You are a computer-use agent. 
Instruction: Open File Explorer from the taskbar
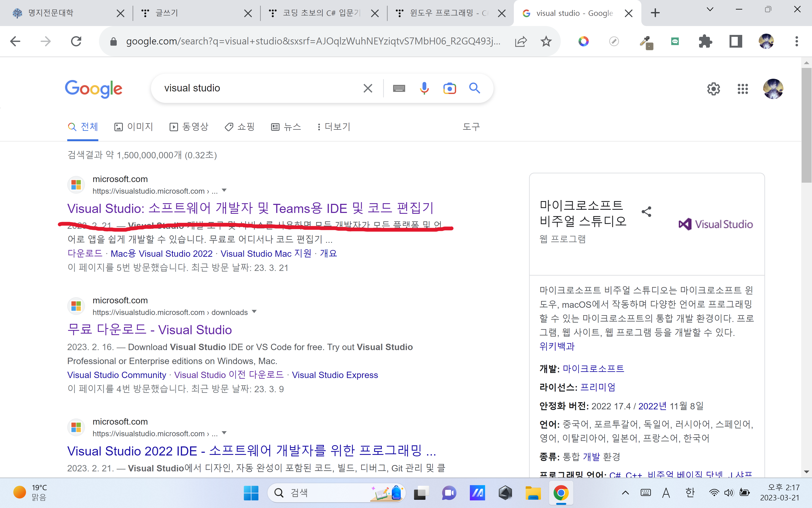pos(533,493)
